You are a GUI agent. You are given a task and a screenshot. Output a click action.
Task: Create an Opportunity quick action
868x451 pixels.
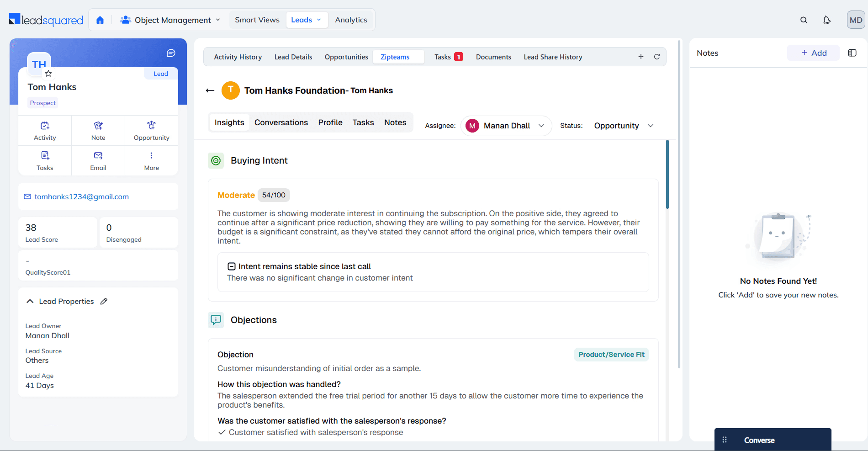(x=152, y=131)
